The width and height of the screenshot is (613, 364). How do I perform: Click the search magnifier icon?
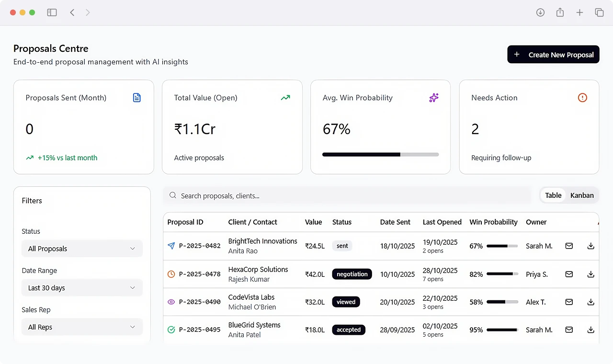(173, 195)
